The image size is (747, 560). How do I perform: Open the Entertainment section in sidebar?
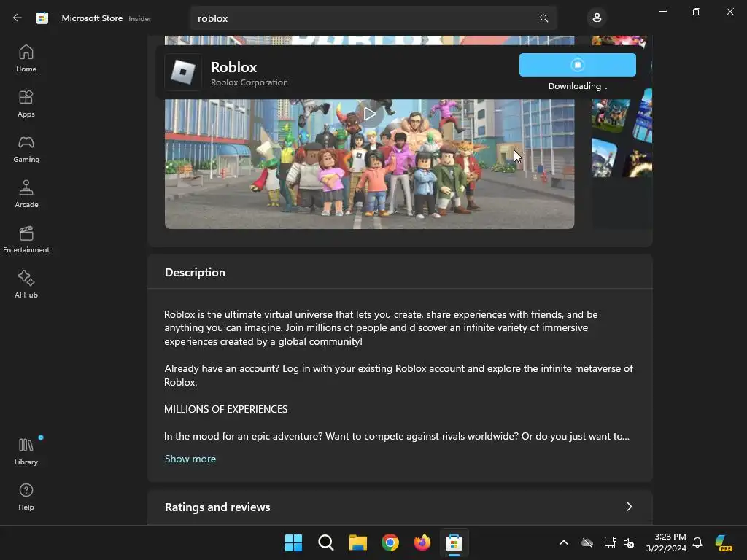26,239
